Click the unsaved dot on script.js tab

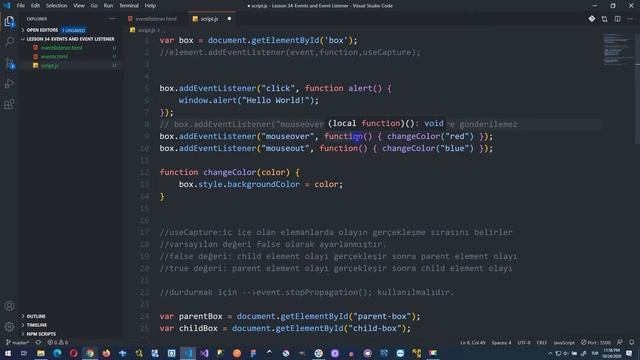pyautogui.click(x=229, y=19)
